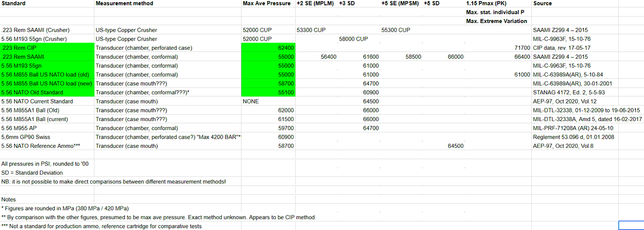This screenshot has height=230, width=644.
Task: Click the '1.15 Pmax (PK)' header
Action: 498,3
